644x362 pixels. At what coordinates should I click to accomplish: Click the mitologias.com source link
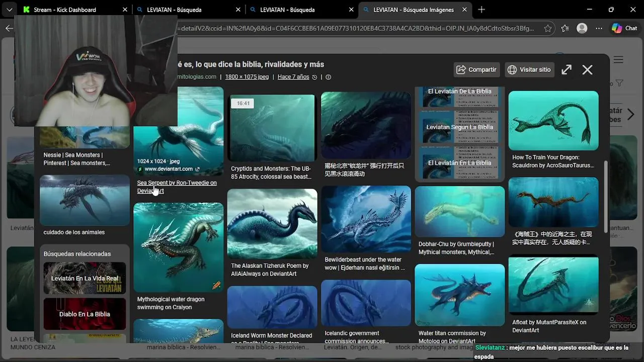coord(197,77)
